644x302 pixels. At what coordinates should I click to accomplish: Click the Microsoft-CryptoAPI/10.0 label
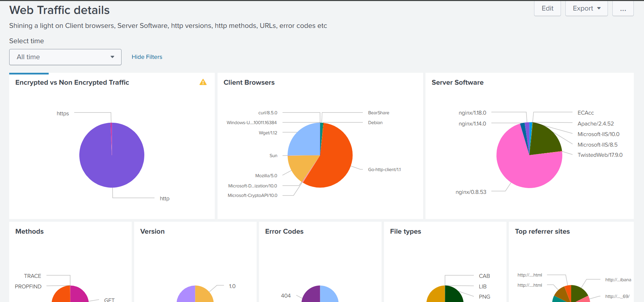[x=253, y=196]
